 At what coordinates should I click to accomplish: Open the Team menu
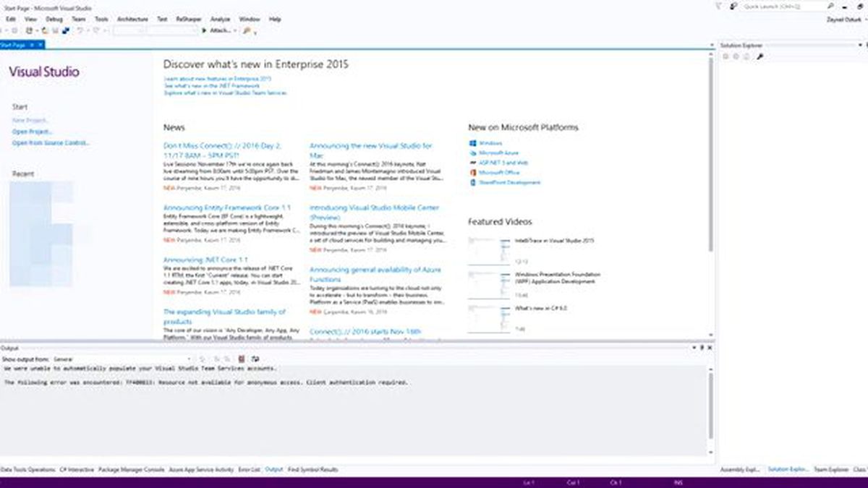(x=78, y=19)
